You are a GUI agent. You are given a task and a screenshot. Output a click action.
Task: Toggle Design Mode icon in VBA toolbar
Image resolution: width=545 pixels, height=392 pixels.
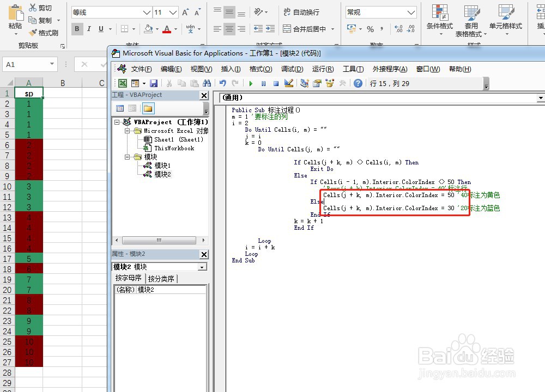pyautogui.click(x=288, y=83)
